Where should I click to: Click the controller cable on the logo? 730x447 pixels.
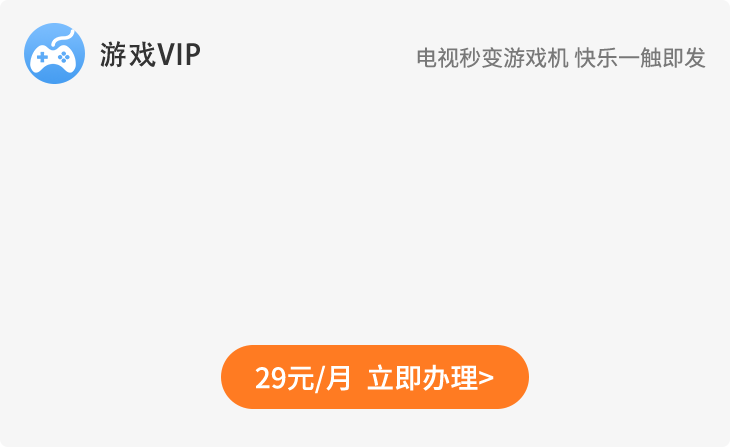pyautogui.click(x=63, y=38)
